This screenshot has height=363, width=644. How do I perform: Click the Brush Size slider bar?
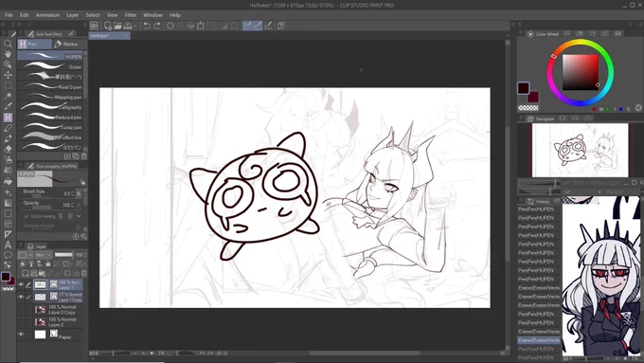point(41,196)
